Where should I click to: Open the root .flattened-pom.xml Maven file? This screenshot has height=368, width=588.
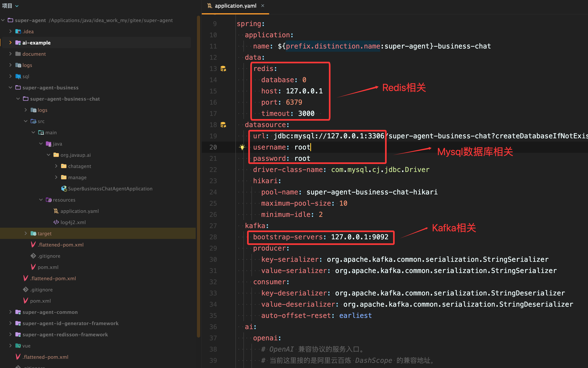point(45,357)
